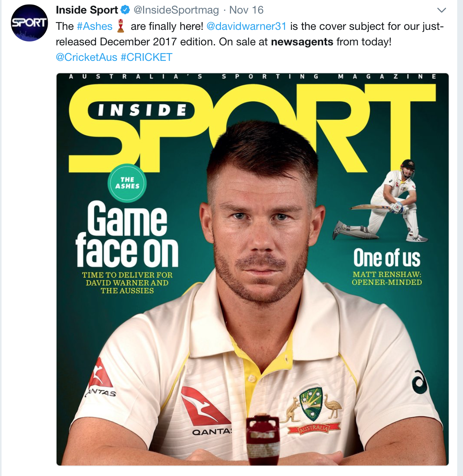Viewport: 463px width, 476px height.
Task: Click the Inside pill in the masthead
Action: 142,110
